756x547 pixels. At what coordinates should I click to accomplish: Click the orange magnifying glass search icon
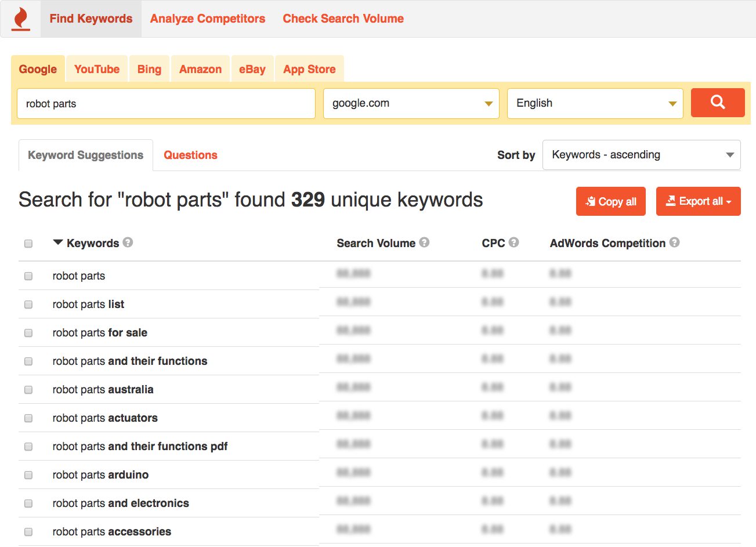718,102
